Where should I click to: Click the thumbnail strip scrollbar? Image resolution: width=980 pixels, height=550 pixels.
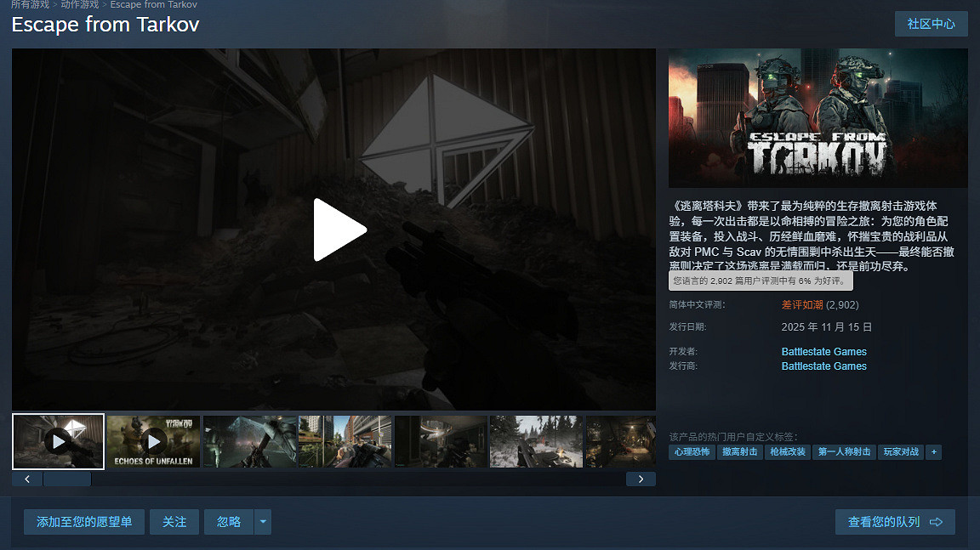[66, 479]
